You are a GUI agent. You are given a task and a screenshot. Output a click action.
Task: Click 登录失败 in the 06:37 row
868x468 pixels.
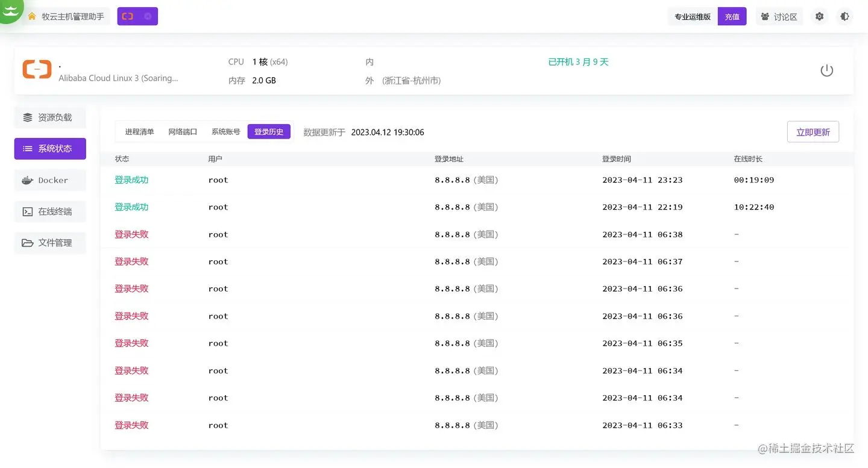131,261
